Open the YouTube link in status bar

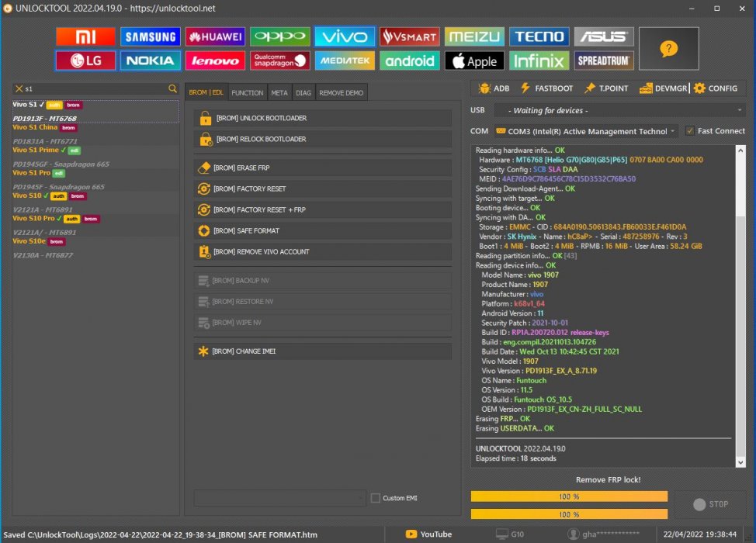tap(428, 534)
